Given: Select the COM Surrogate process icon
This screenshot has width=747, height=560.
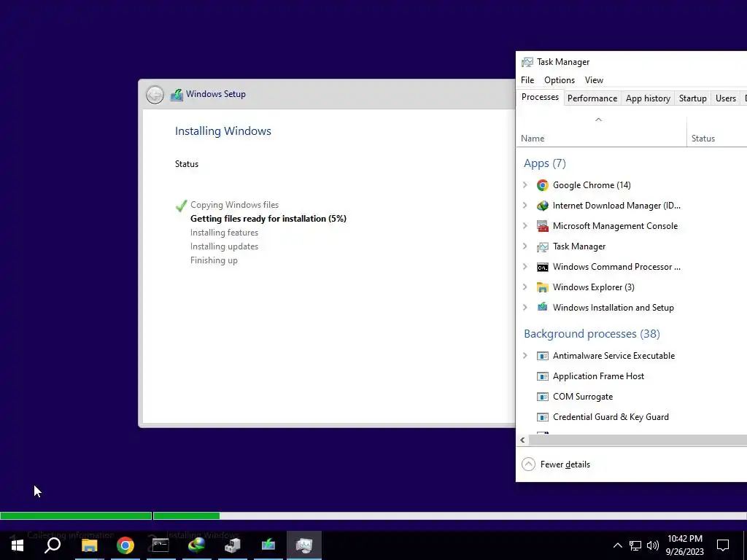Looking at the screenshot, I should click(543, 397).
